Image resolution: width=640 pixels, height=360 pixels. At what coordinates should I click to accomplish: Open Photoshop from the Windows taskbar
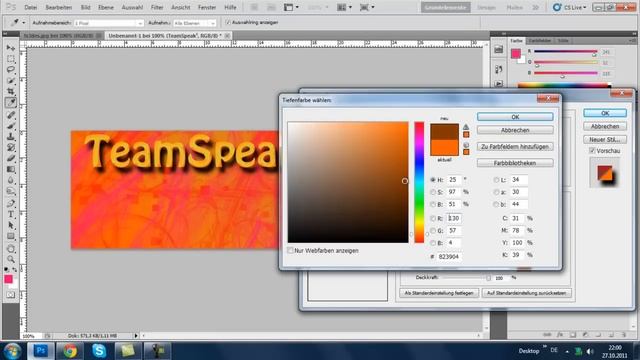pyautogui.click(x=40, y=351)
